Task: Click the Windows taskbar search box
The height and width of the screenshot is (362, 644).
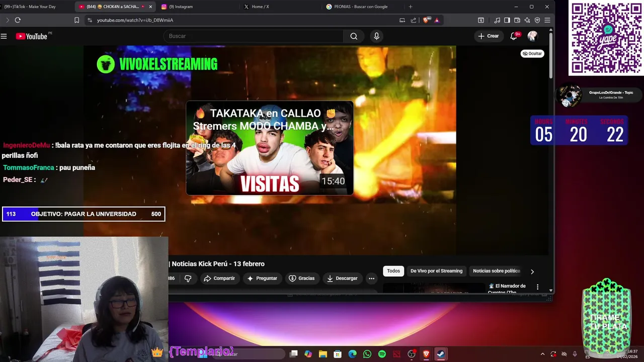Action: coord(249,354)
